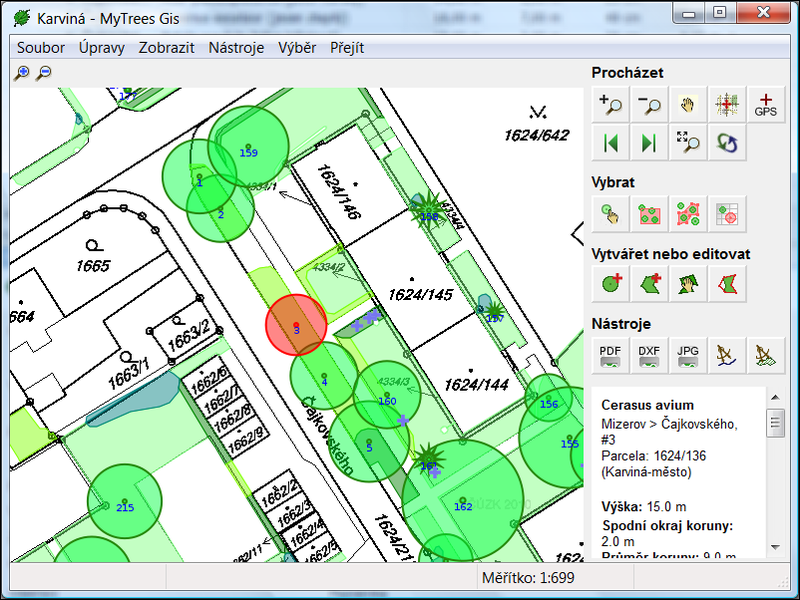Click tree 156 on the map

[x=548, y=397]
